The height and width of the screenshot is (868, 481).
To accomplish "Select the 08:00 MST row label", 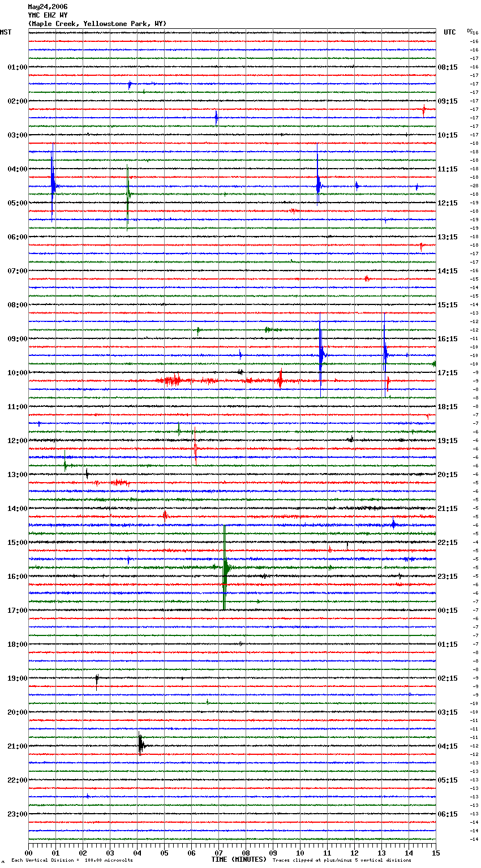I will [17, 305].
